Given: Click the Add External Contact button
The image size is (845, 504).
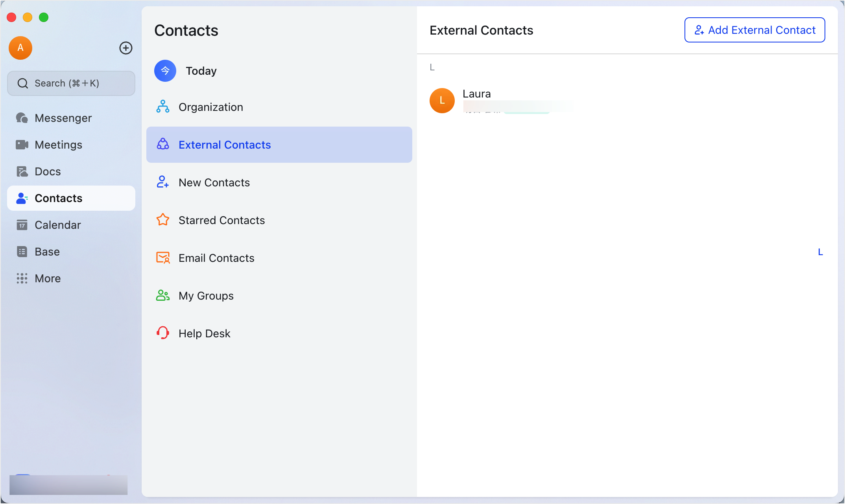Looking at the screenshot, I should coord(754,30).
